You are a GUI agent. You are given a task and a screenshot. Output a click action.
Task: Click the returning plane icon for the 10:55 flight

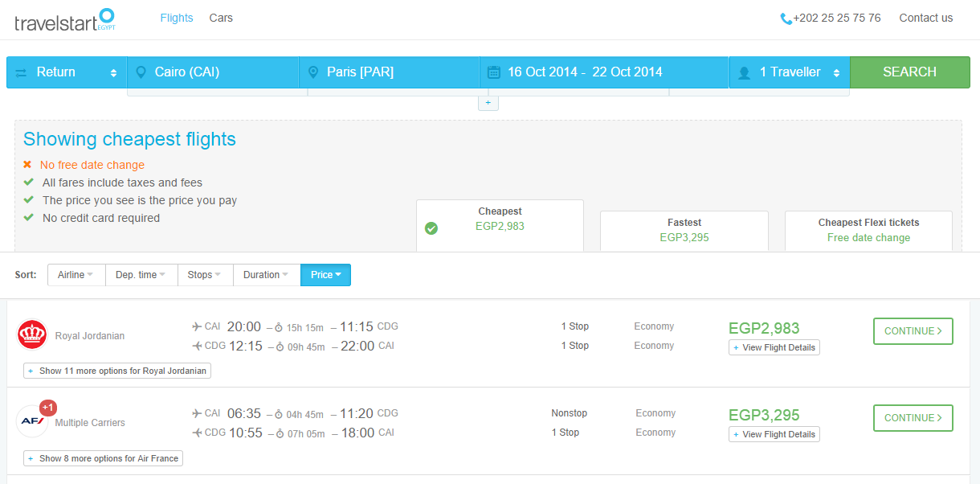point(197,433)
